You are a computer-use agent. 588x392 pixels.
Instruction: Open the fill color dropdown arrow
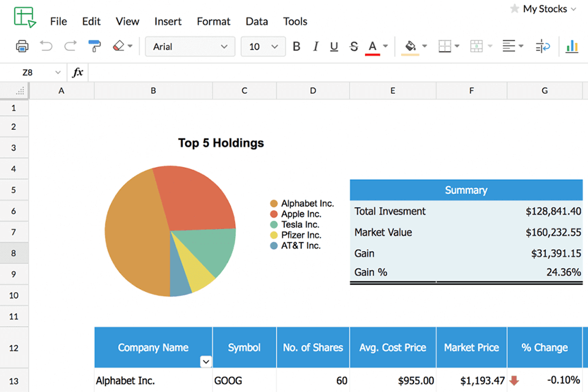click(x=424, y=46)
